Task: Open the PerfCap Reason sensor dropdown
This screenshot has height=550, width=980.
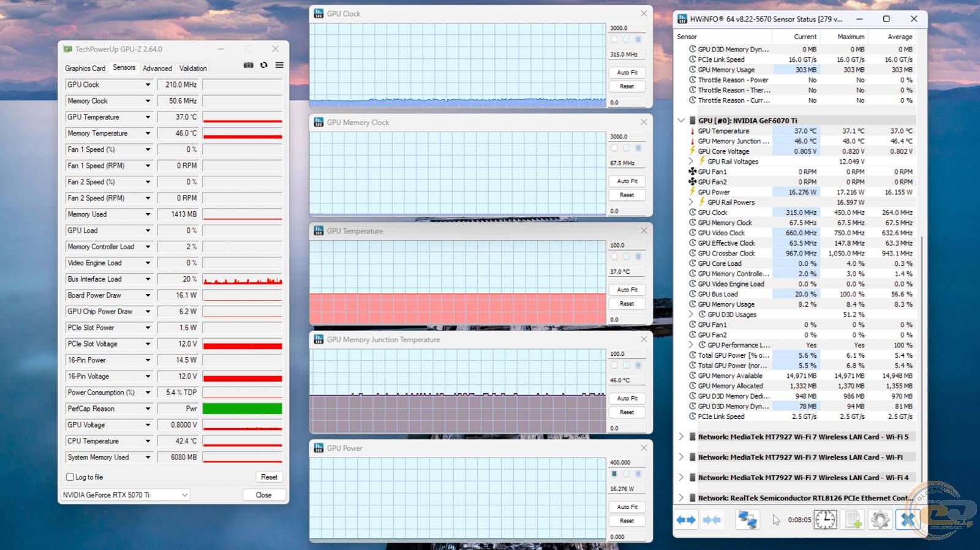Action: click(148, 409)
